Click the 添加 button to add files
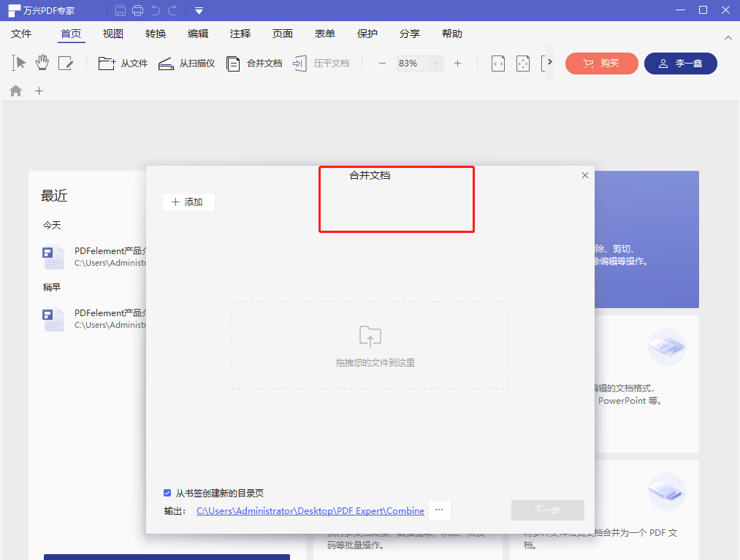The width and height of the screenshot is (740, 560). click(x=188, y=202)
